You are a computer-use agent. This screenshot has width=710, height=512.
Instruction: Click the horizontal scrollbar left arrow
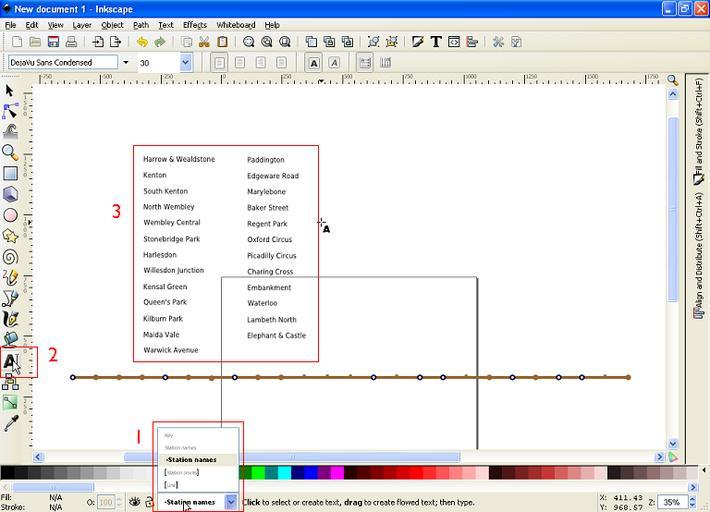(38, 457)
